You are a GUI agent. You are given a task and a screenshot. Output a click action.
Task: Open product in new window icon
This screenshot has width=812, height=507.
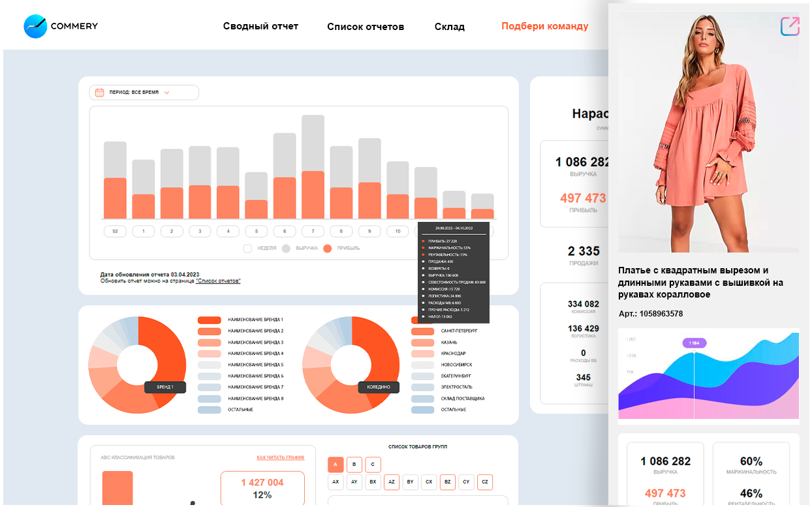790,26
